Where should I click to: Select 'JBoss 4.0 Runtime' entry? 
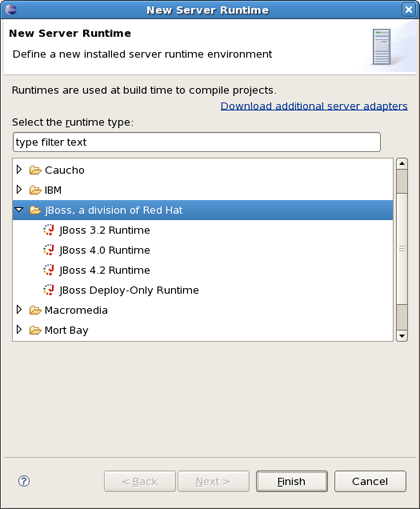click(x=105, y=250)
